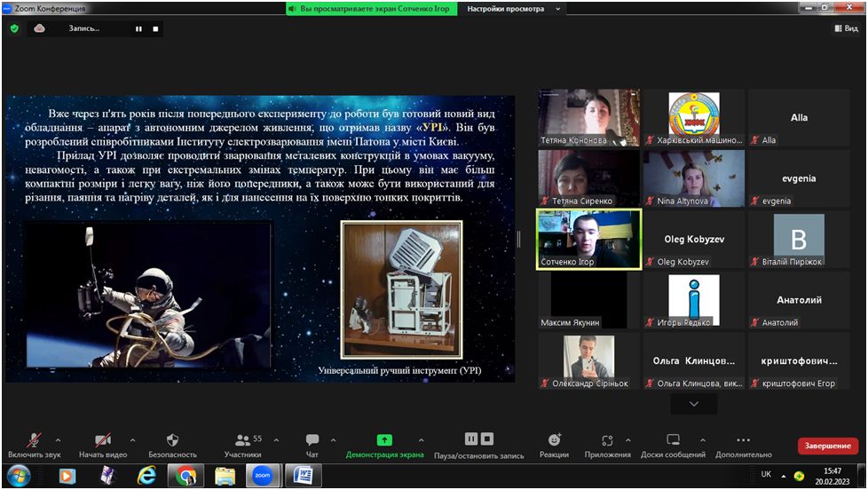Expand video options arrow beside Начать видео
The height and width of the screenshot is (490, 868).
click(x=132, y=440)
